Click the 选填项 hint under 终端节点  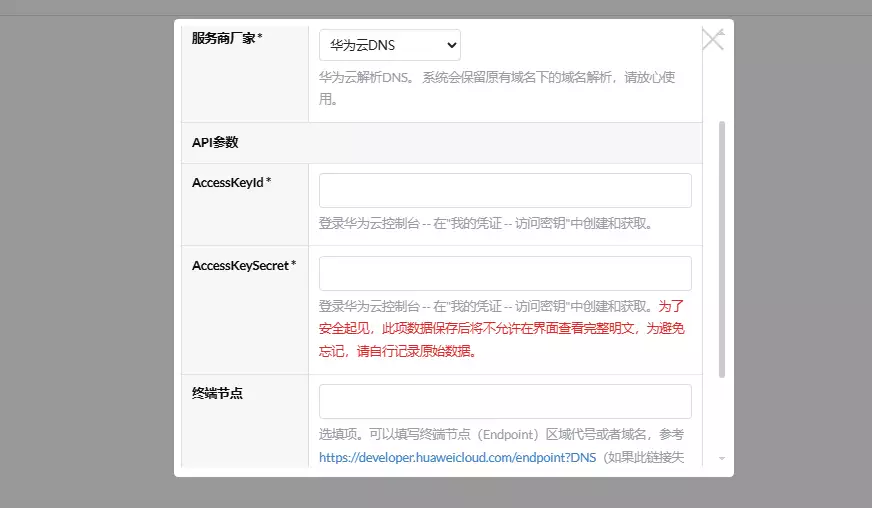coord(500,435)
